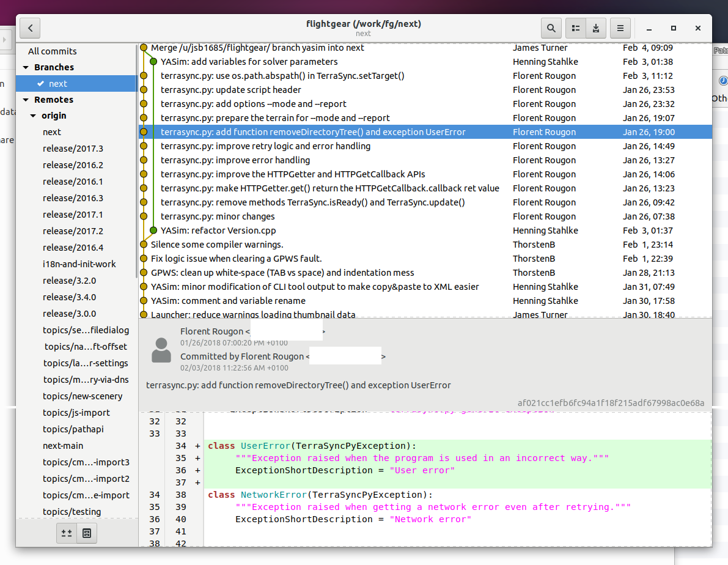Collapse the Branches section
Viewport: 728px width, 565px height.
pos(26,67)
